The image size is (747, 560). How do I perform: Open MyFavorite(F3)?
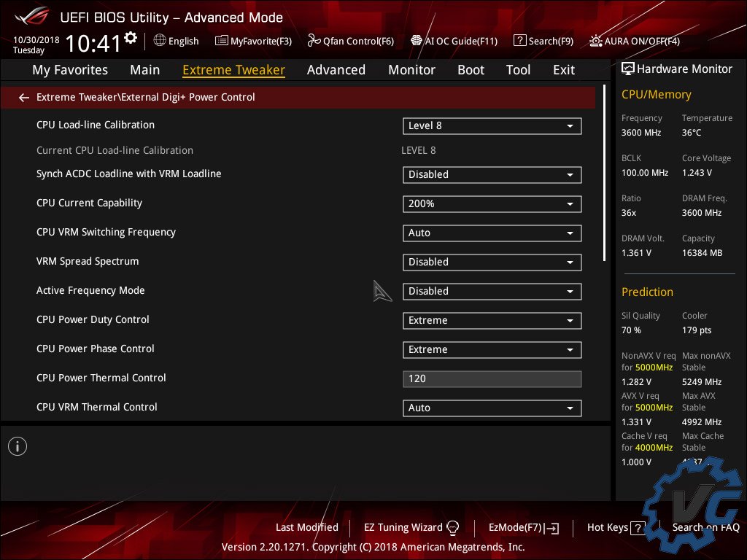(x=254, y=41)
